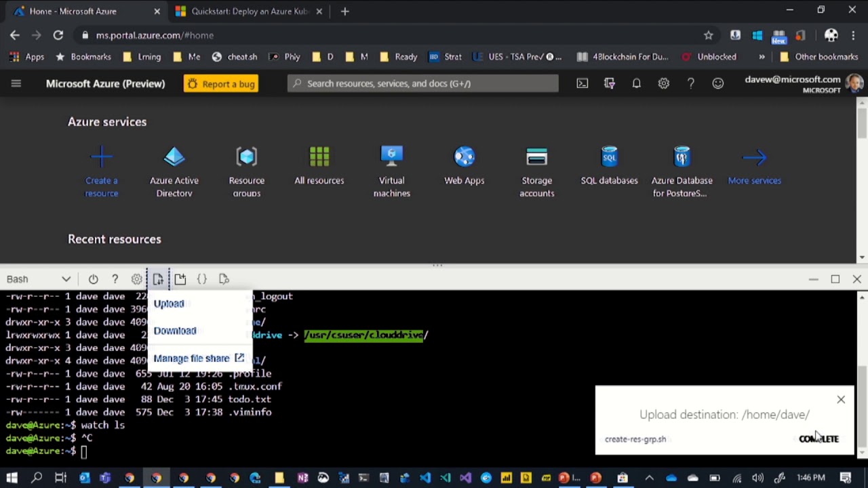Open Storage accounts service
The width and height of the screenshot is (868, 488).
537,172
